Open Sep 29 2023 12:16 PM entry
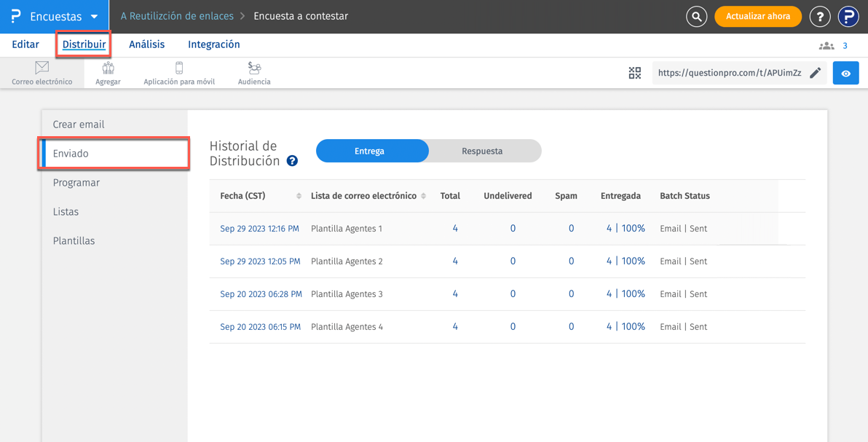 pyautogui.click(x=259, y=229)
